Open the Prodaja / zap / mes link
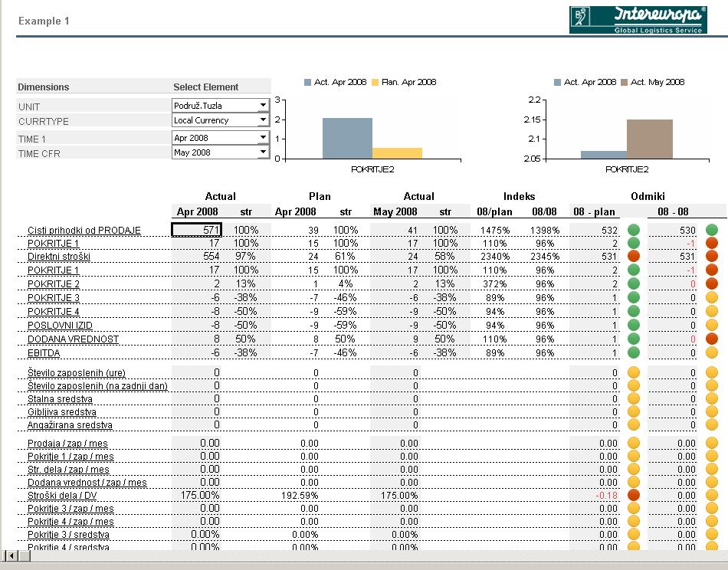Screen dimensions: 728x570 click(x=67, y=444)
